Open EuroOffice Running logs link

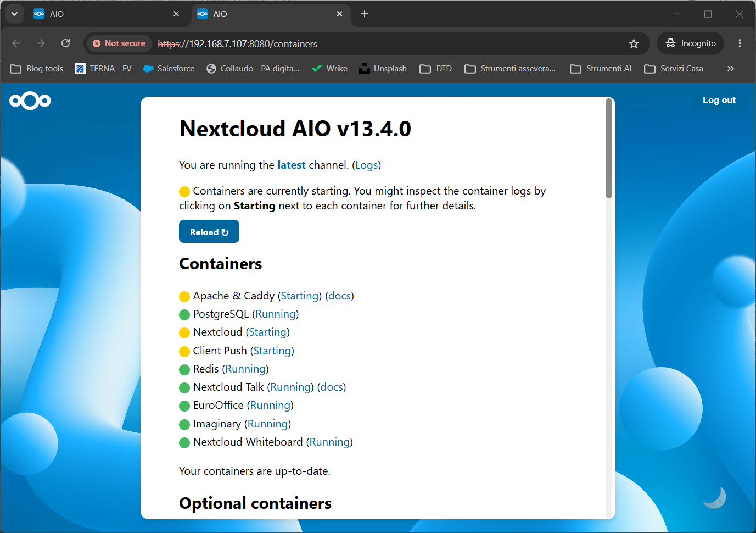[270, 405]
